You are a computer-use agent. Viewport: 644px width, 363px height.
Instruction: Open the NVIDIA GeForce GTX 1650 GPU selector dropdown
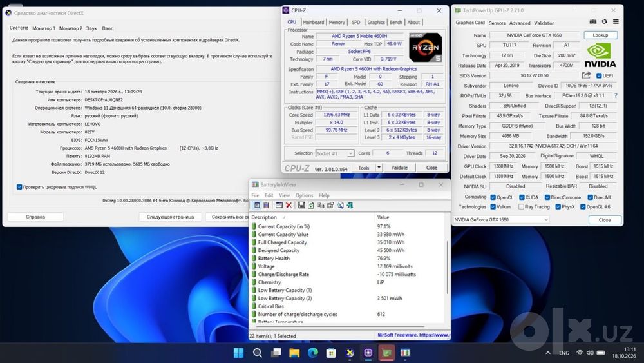(501, 219)
